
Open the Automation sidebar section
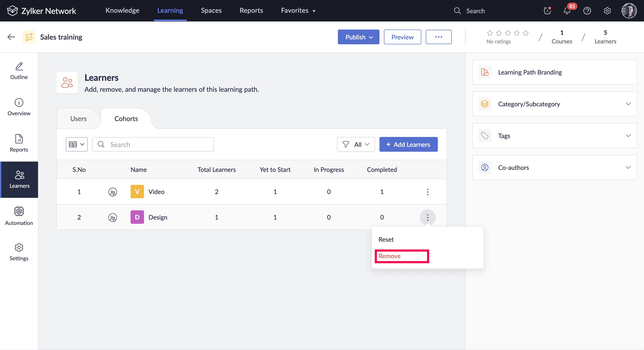tap(19, 216)
